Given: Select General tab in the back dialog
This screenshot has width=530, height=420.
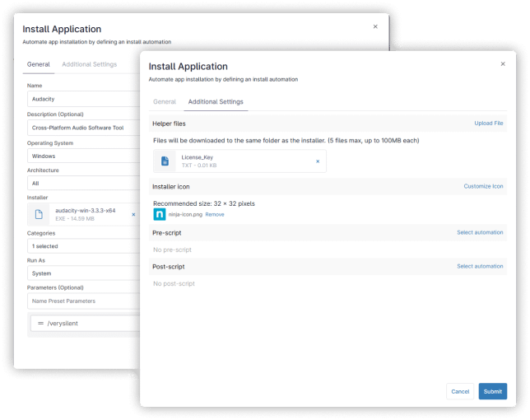Looking at the screenshot, I should pos(39,64).
